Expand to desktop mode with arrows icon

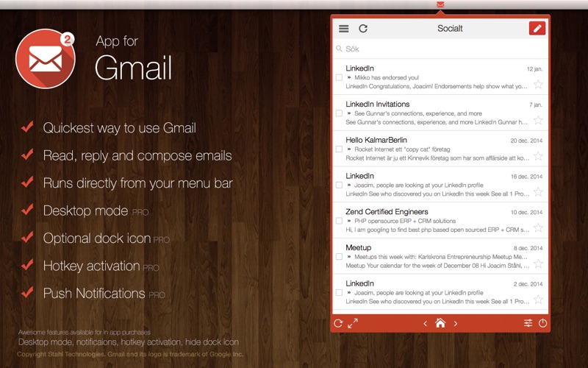click(353, 323)
